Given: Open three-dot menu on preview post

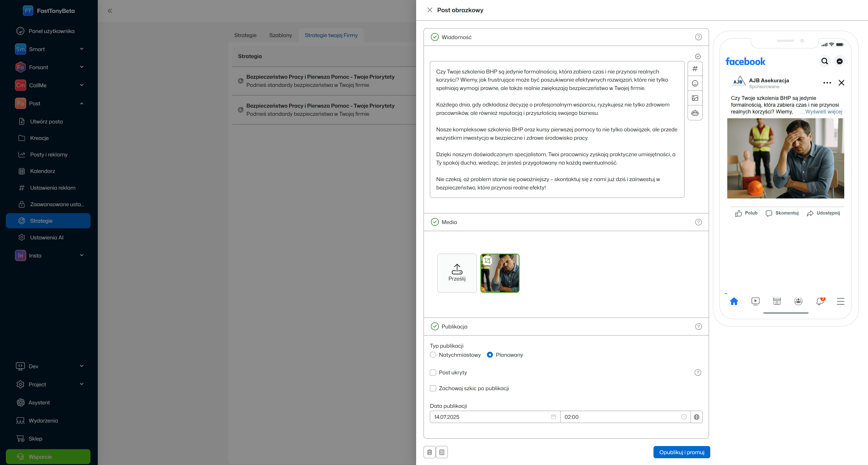Looking at the screenshot, I should pyautogui.click(x=827, y=83).
